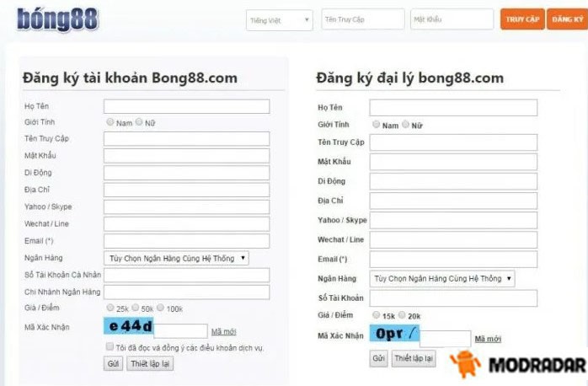The image size is (588, 386).
Task: Click Di Động field in agent form
Action: pos(453,181)
